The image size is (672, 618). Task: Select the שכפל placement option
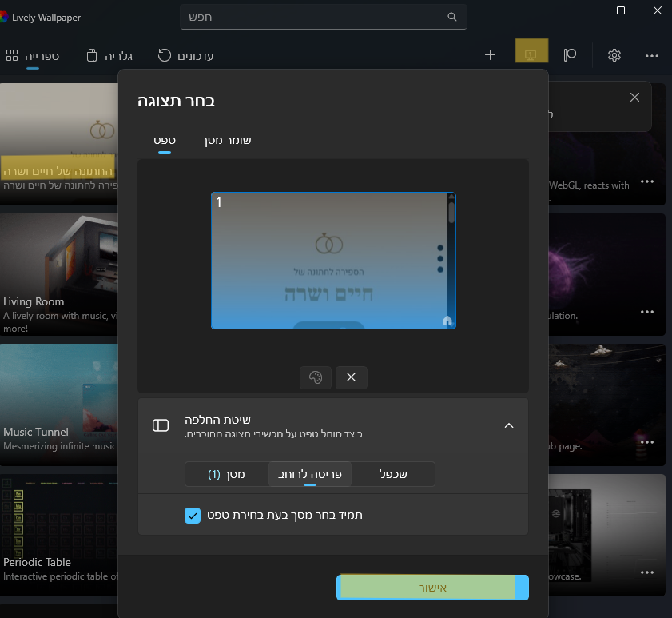point(393,474)
